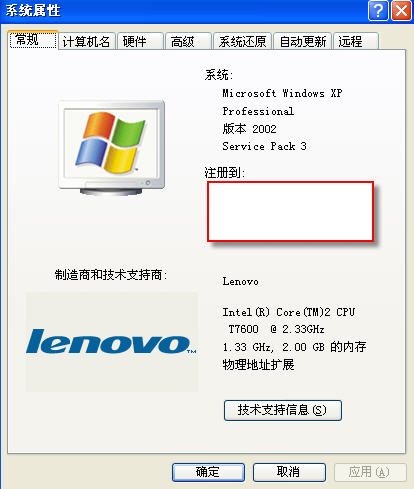Screen dimensions: 414x489
Task: Click the Microsoft Windows XP text line
Action: (x=282, y=93)
